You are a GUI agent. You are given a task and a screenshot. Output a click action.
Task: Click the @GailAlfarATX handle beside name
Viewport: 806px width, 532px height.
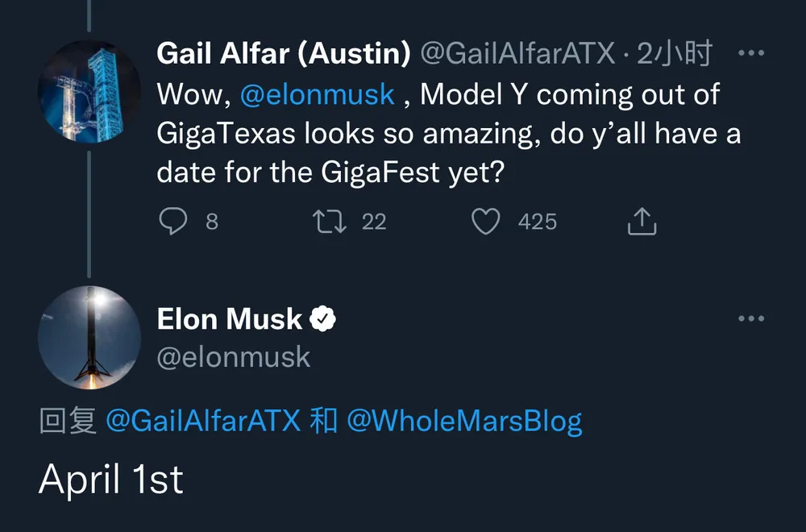(x=518, y=52)
